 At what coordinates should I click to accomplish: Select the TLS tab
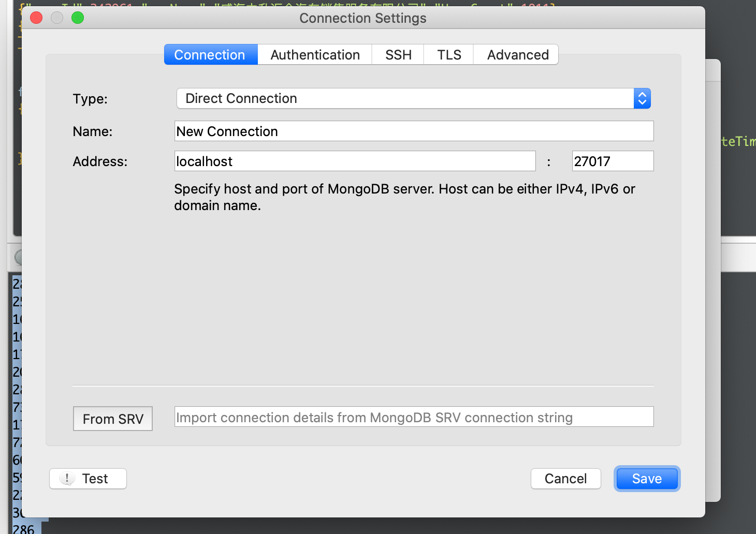coord(449,55)
